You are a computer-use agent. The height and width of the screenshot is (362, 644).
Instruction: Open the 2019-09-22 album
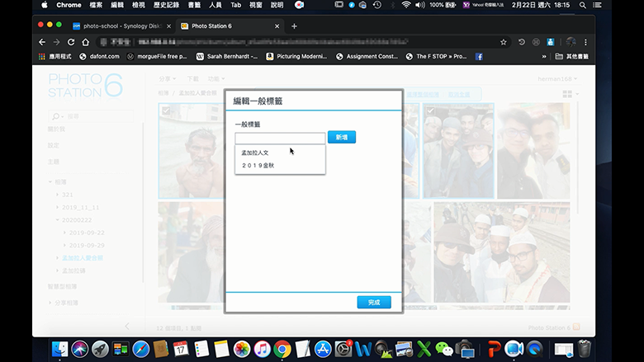pyautogui.click(x=87, y=233)
